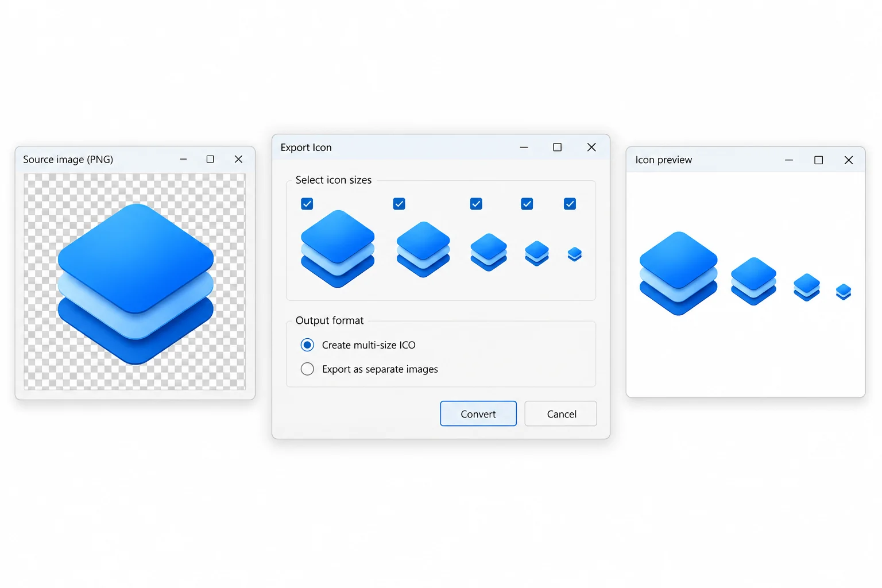Toggle the middle icon size checkbox
The image size is (882, 588).
(x=476, y=204)
